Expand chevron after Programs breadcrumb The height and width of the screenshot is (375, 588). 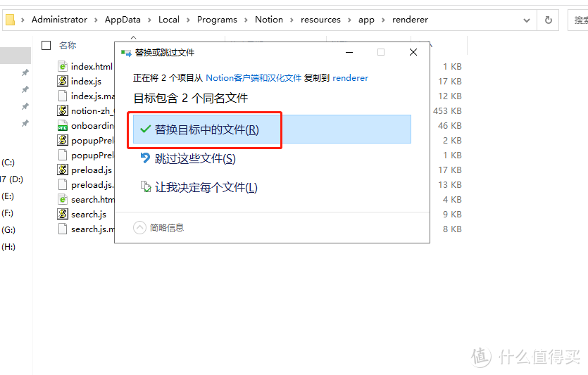tap(246, 20)
